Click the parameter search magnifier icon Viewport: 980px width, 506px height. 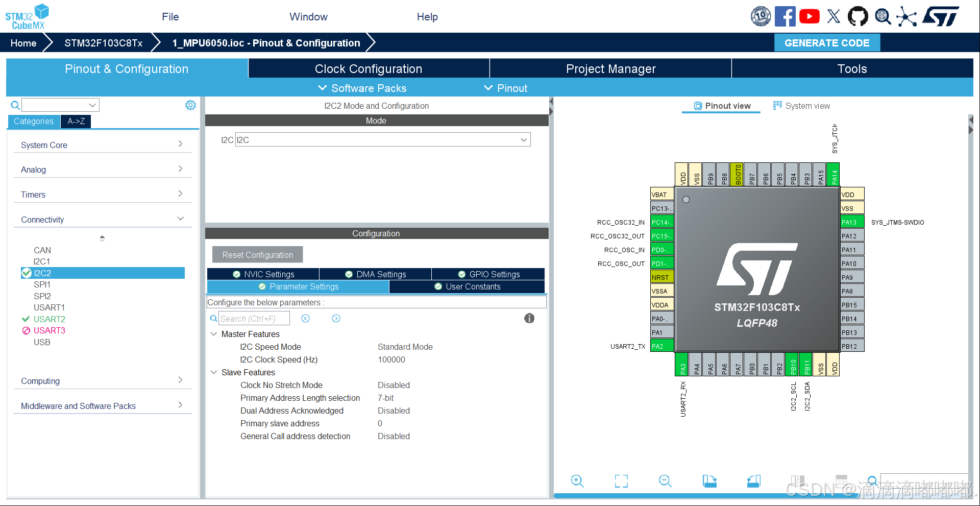213,318
